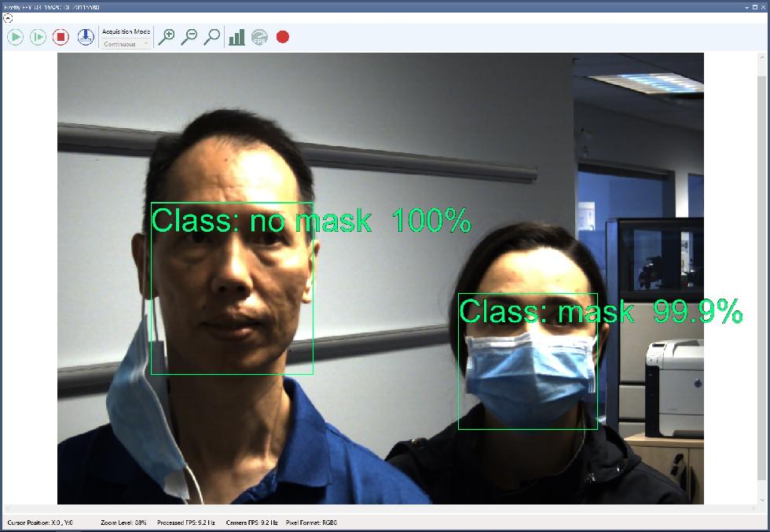
Task: Close the camera viewer panel
Action: 764,6
